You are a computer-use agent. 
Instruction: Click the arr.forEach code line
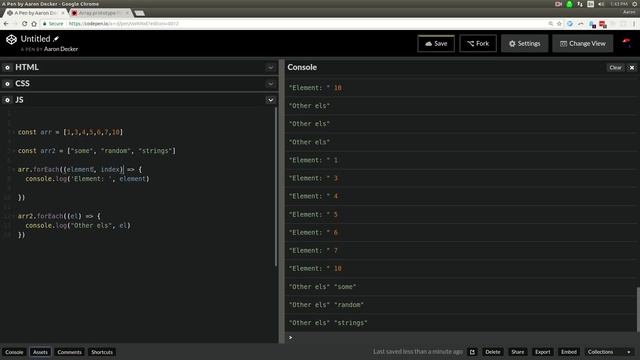[80, 169]
